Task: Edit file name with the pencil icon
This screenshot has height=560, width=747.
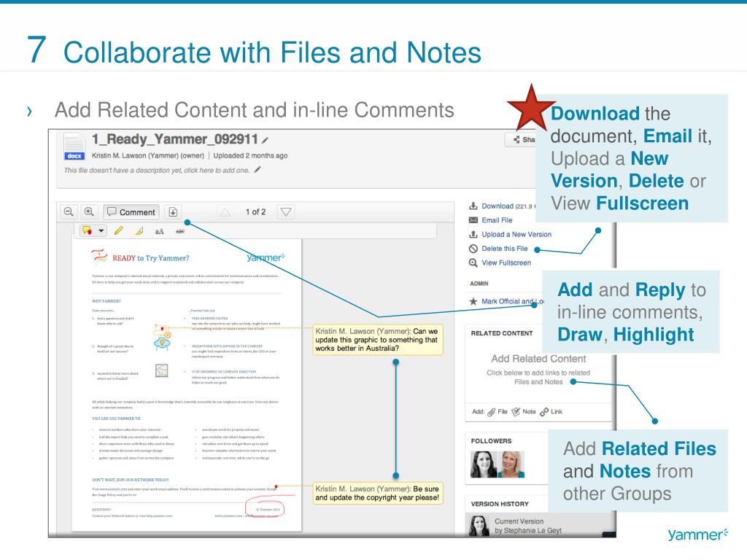Action: 265,140
